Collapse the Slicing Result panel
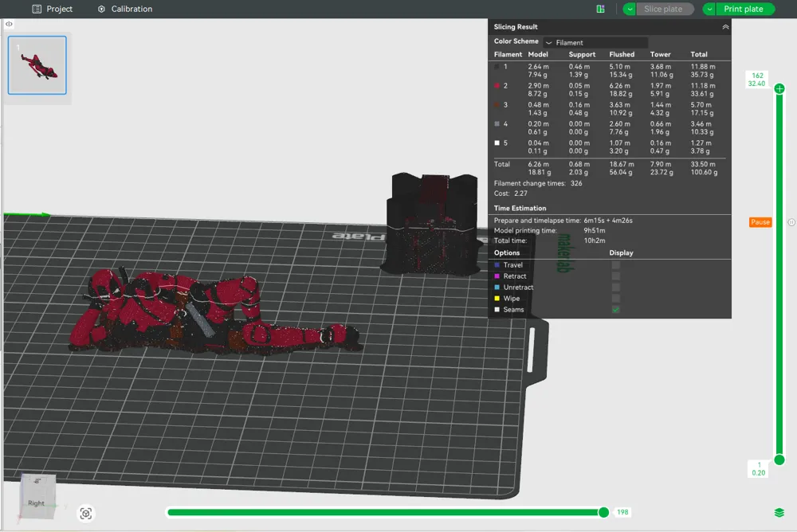This screenshot has width=797, height=532. (725, 27)
